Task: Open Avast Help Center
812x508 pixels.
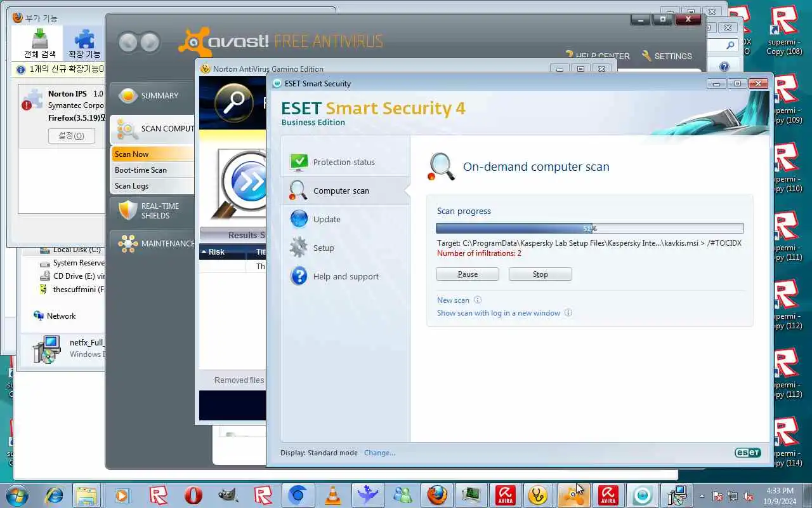Action: [x=598, y=56]
